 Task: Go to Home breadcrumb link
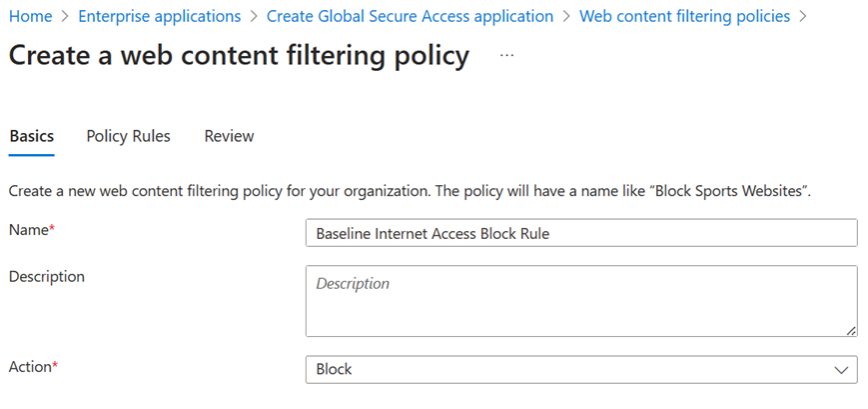(30, 16)
